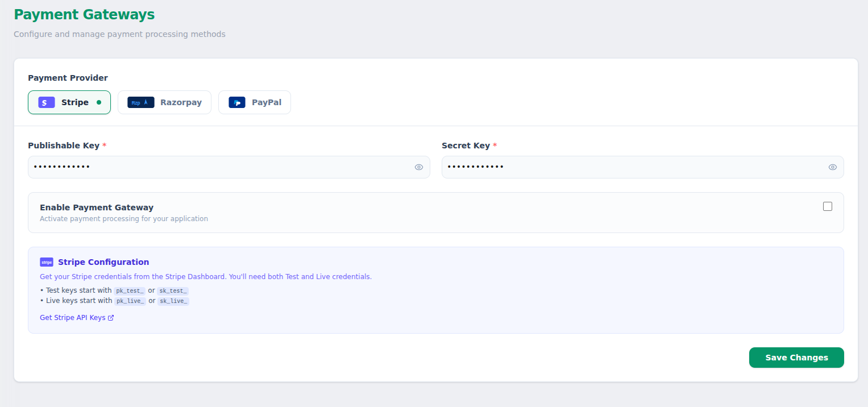Select the Stripe payment provider tab
Screen dimensions: 868x407
pyautogui.click(x=69, y=102)
